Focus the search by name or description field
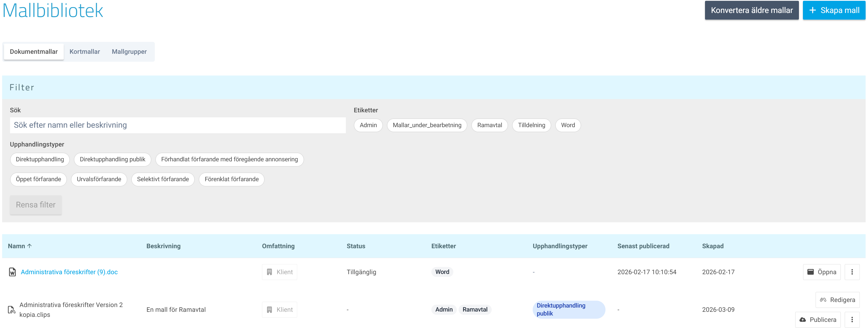 (x=178, y=125)
